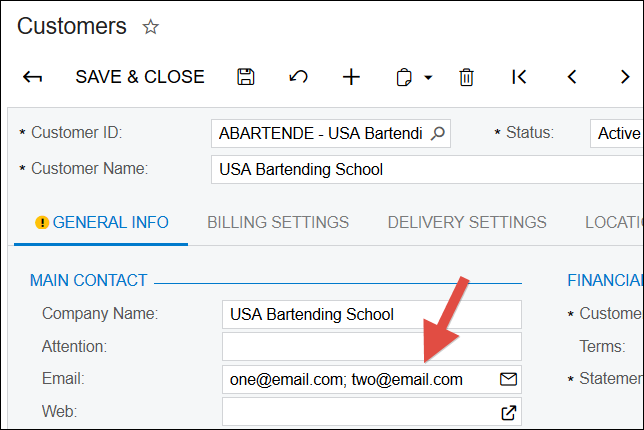Click the MAIN CONTACT section heading
644x430 pixels.
88,281
